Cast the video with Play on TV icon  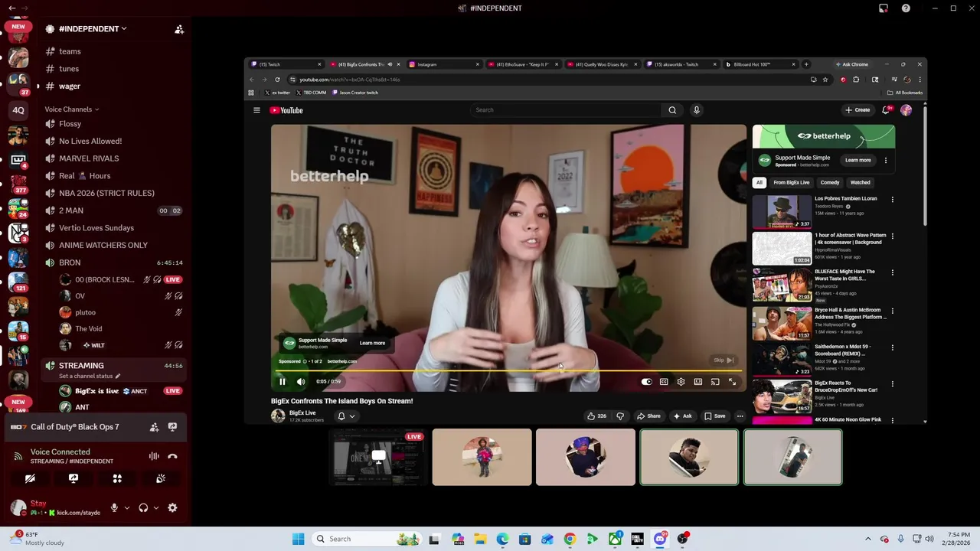(715, 382)
